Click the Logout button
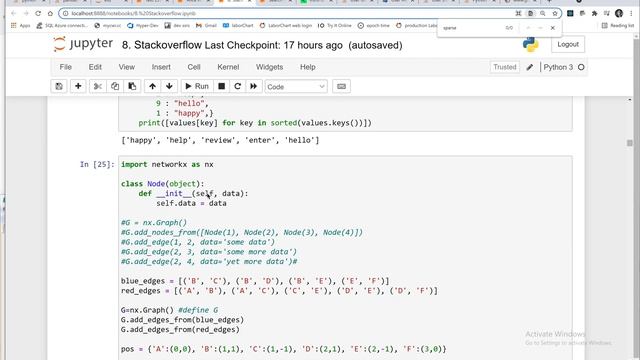The width and height of the screenshot is (640, 360). pos(568,44)
